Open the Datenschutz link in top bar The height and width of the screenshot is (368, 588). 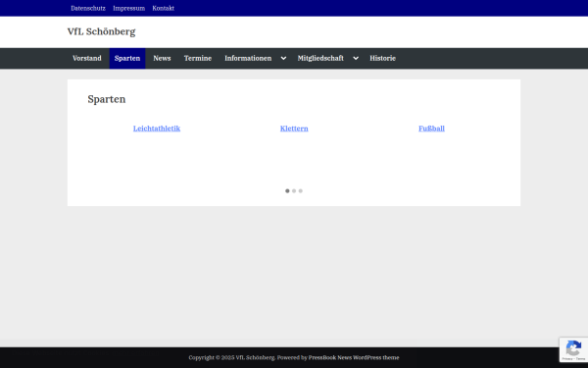click(x=88, y=8)
